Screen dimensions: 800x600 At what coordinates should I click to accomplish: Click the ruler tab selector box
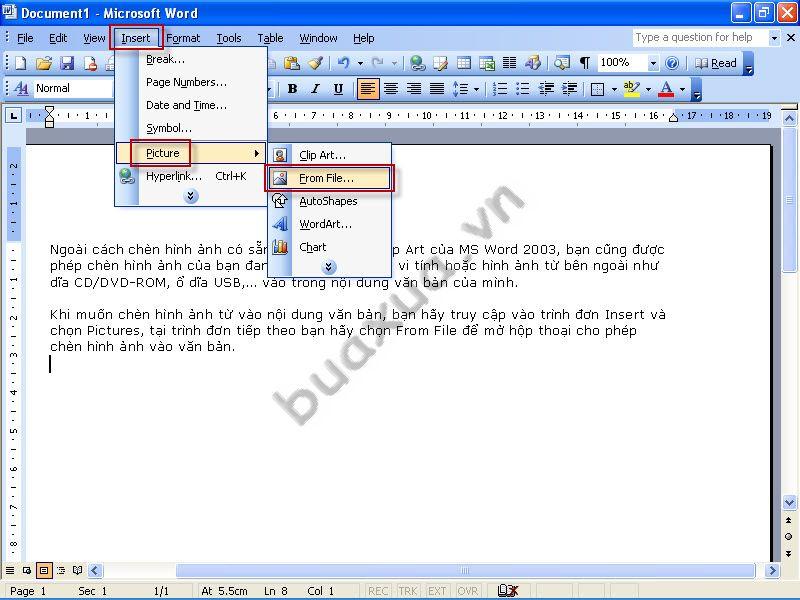[x=14, y=116]
